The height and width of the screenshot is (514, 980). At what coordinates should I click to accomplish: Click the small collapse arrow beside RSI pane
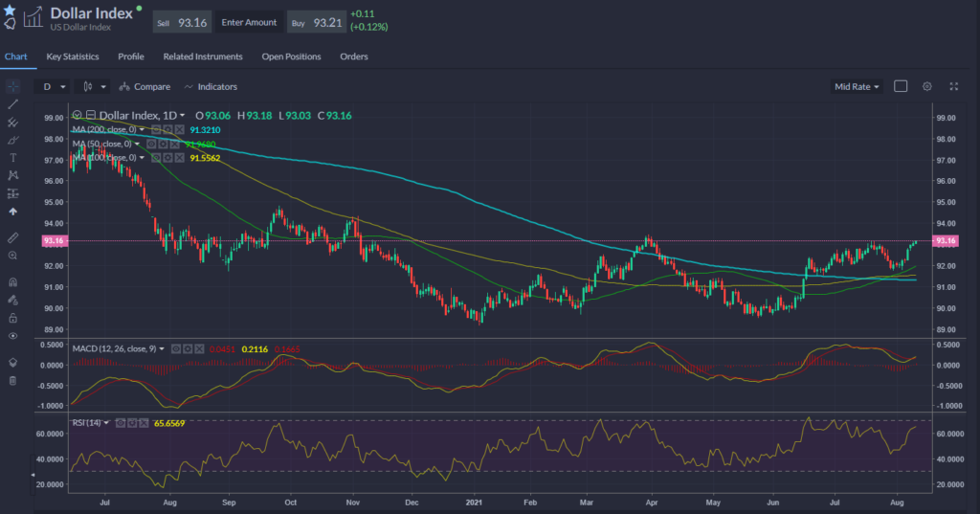coord(33,475)
